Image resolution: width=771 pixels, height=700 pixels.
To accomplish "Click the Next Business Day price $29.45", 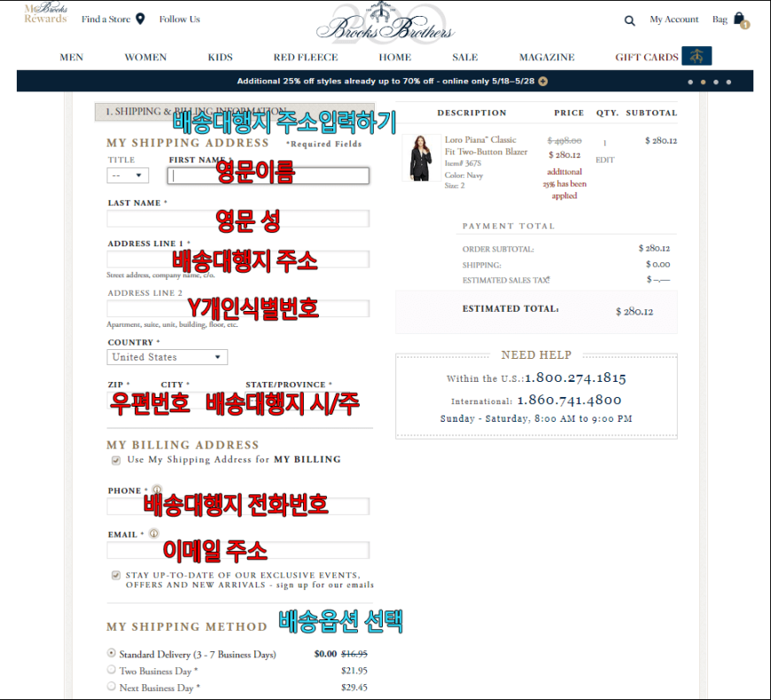I will [x=354, y=688].
